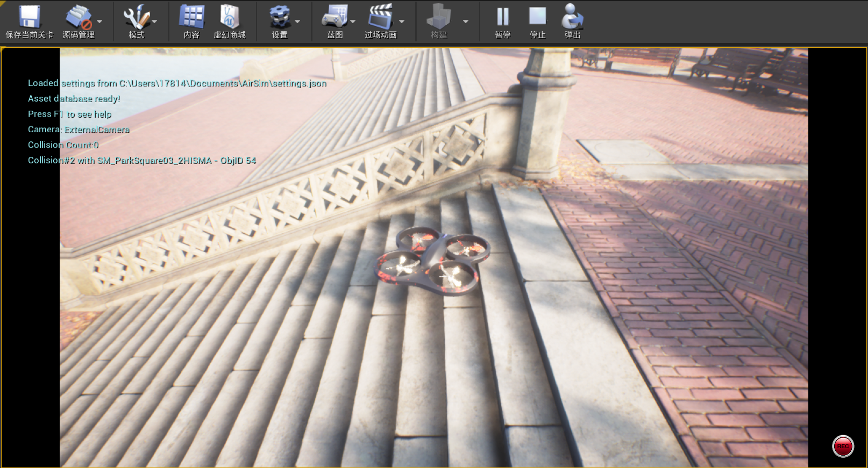Click the quadcopter drone in the viewport

[x=433, y=261]
